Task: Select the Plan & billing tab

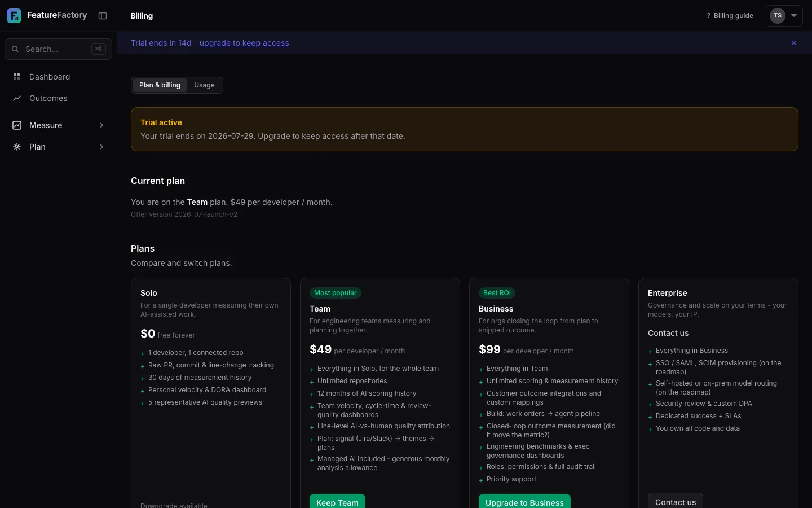Action: coord(160,85)
